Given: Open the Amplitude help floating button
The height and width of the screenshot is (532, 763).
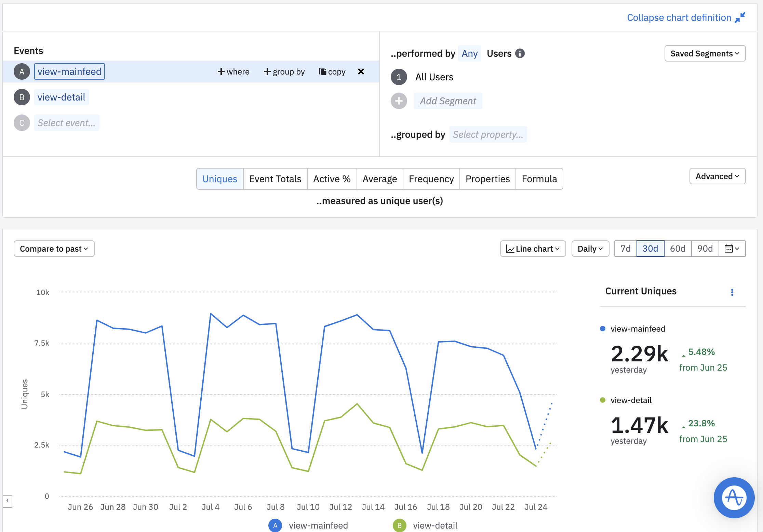Looking at the screenshot, I should pyautogui.click(x=734, y=497).
